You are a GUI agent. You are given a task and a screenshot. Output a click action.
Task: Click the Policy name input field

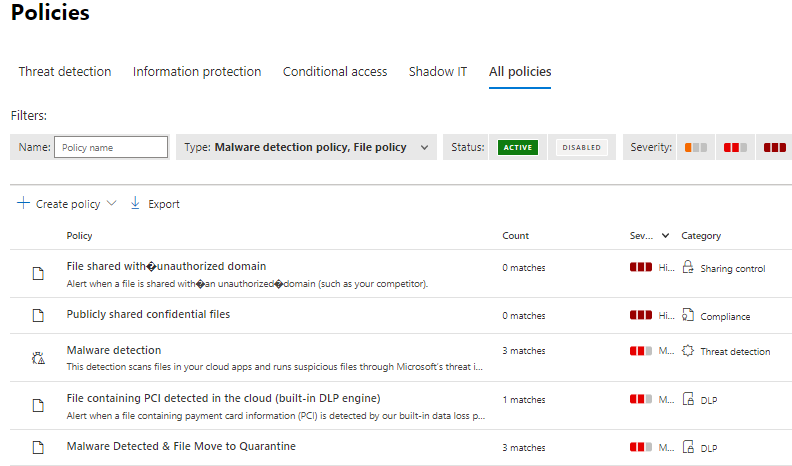point(111,147)
